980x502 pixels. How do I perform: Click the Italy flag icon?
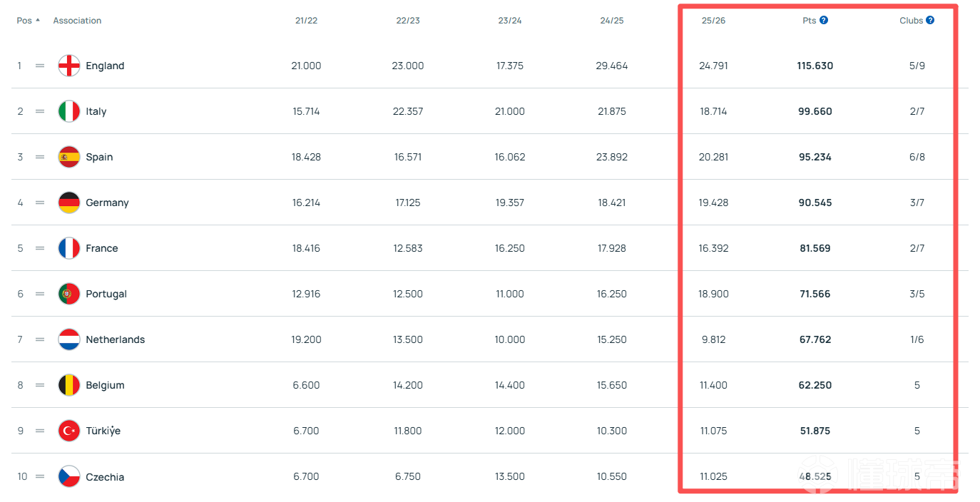pos(69,111)
